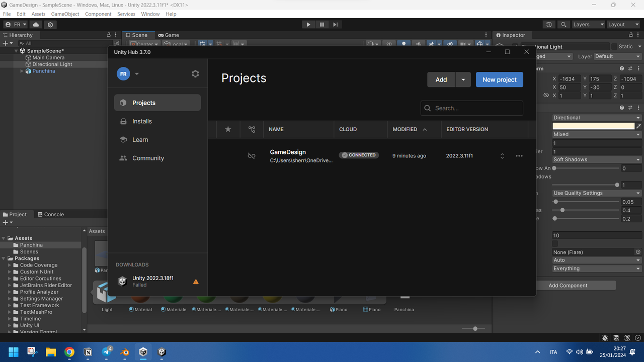Image resolution: width=644 pixels, height=362 pixels.
Task: Open Unity Cloud icon in editor toolbar
Action: [x=36, y=25]
